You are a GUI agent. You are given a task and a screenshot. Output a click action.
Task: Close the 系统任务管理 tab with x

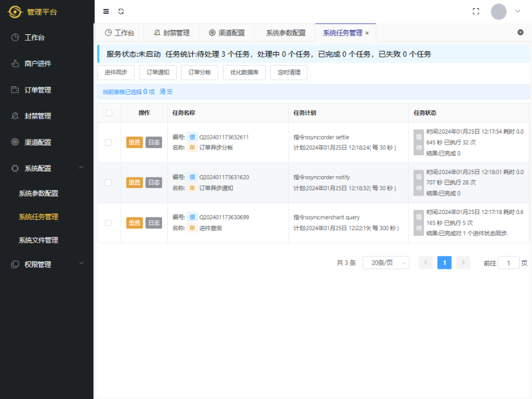pyautogui.click(x=367, y=33)
